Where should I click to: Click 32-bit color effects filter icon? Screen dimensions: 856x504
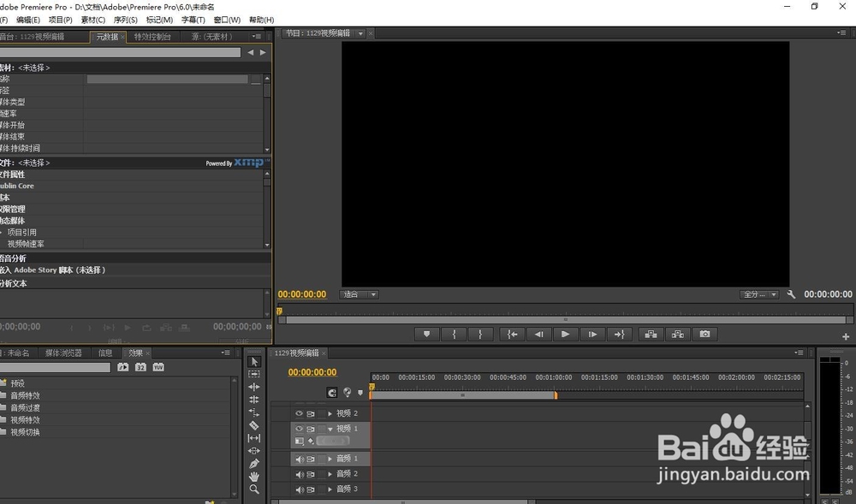point(140,367)
